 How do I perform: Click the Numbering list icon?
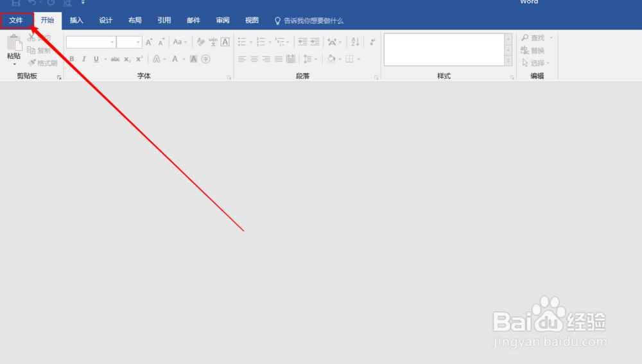click(261, 42)
